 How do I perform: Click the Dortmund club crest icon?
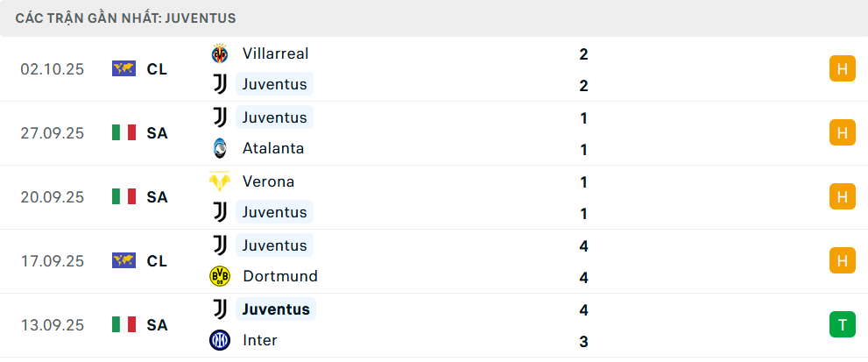point(219,276)
